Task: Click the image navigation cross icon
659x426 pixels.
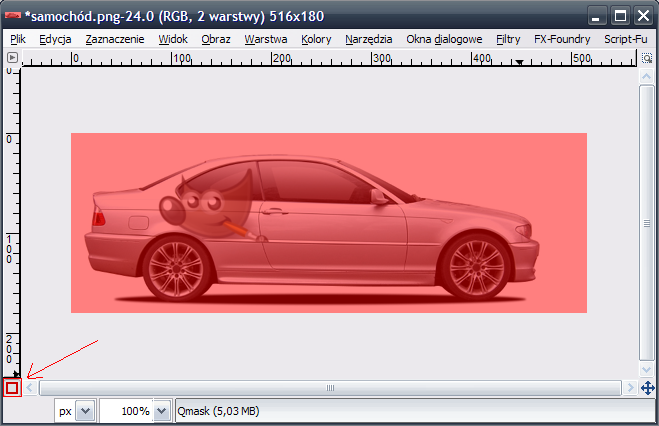Action: pos(647,387)
